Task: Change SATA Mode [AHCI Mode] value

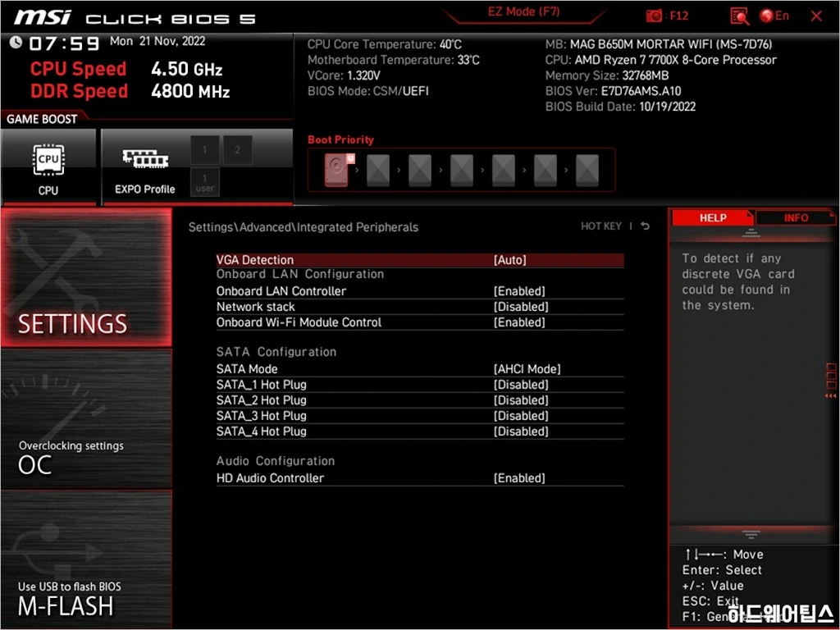Action: 527,368
